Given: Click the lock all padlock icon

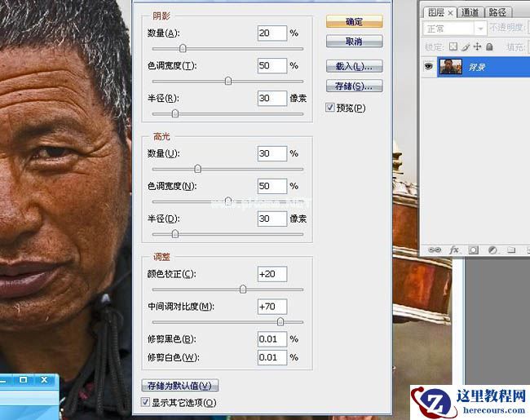Looking at the screenshot, I should tap(489, 46).
